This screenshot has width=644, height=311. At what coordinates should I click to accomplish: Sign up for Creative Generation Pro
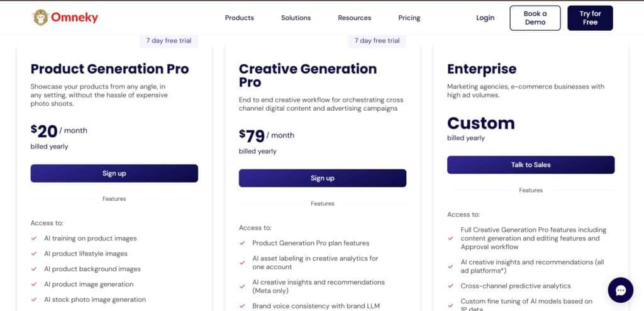tap(322, 178)
